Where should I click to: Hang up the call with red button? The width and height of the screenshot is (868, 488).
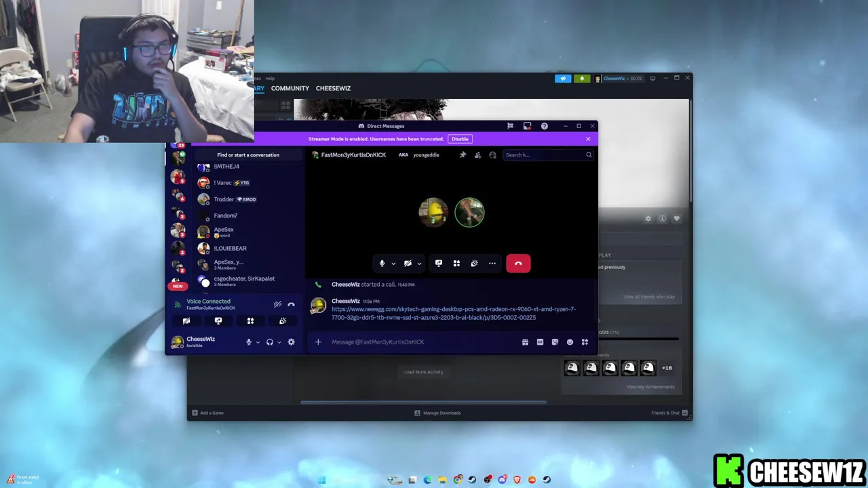[518, 264]
